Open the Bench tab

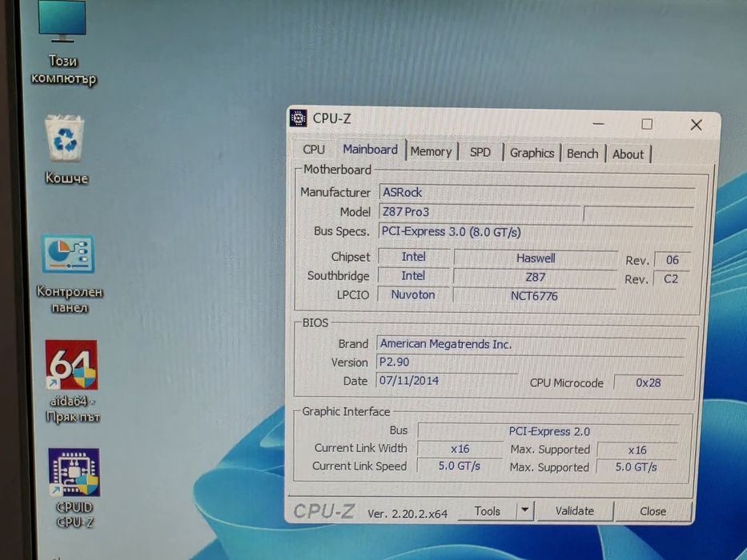point(582,154)
